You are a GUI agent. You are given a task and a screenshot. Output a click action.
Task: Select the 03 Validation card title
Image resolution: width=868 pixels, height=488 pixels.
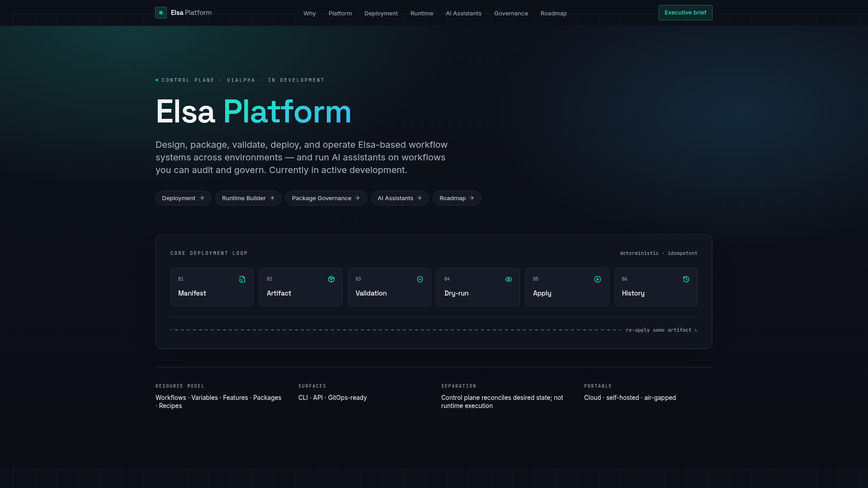coord(371,293)
